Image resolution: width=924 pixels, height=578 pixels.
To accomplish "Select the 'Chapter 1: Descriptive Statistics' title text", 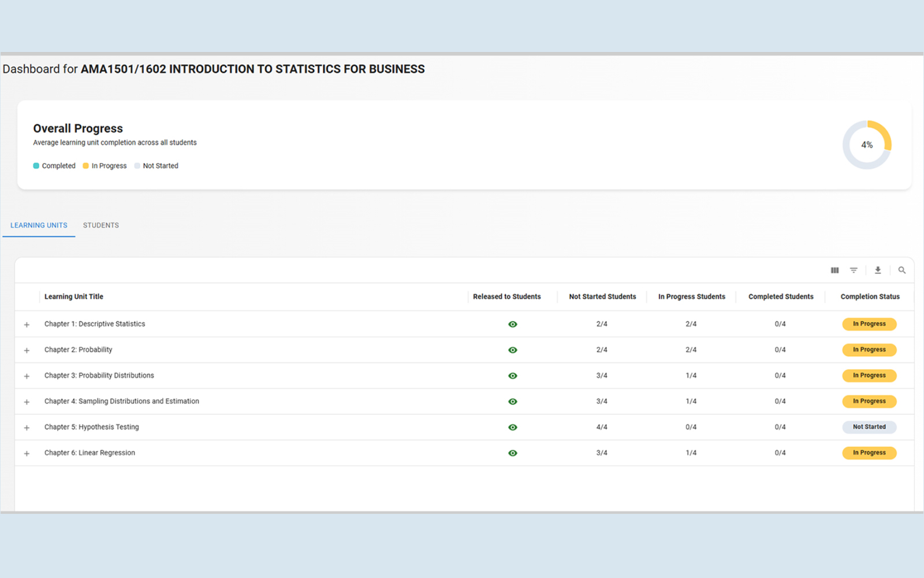I will tap(95, 324).
